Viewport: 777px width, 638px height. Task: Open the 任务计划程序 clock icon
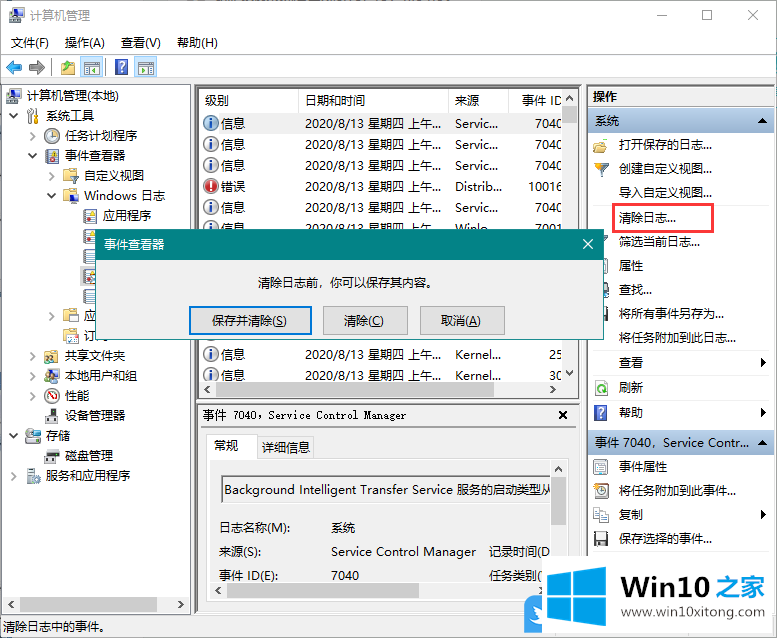[x=52, y=135]
